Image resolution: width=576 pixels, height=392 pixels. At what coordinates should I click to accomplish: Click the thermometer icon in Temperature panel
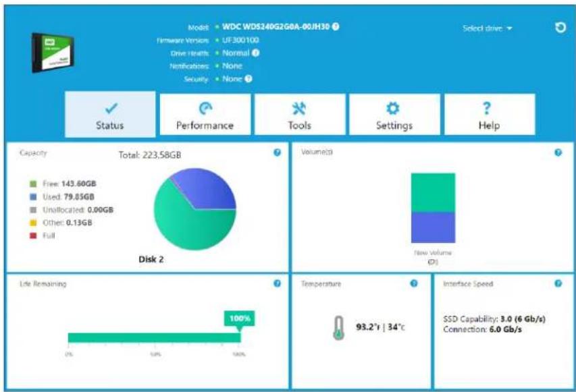pos(338,328)
